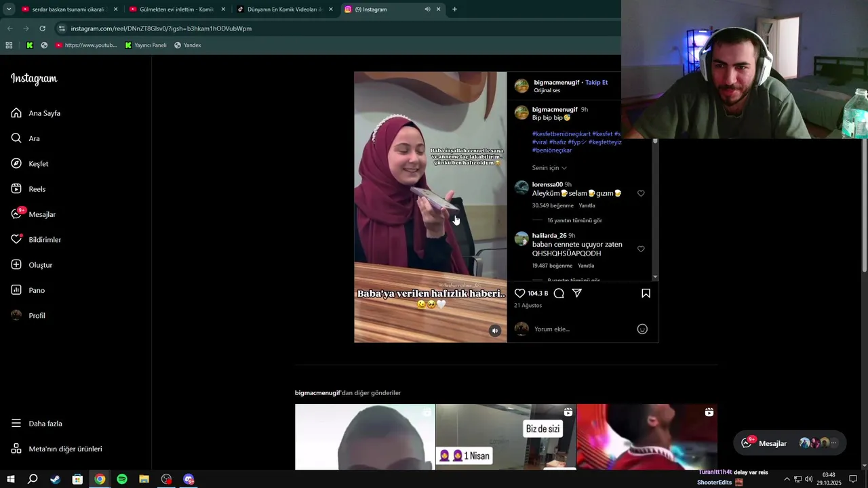This screenshot has width=868, height=488.
Task: Open Windows search on taskbar
Action: pos(33,479)
